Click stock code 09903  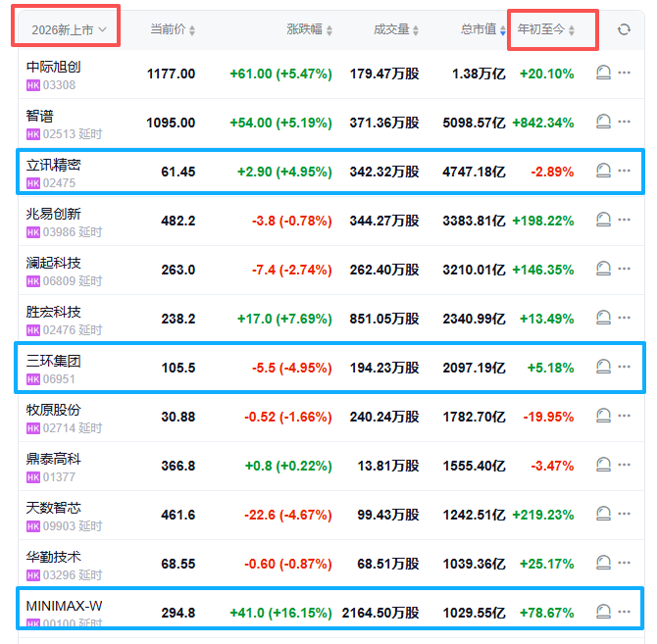pyautogui.click(x=59, y=526)
